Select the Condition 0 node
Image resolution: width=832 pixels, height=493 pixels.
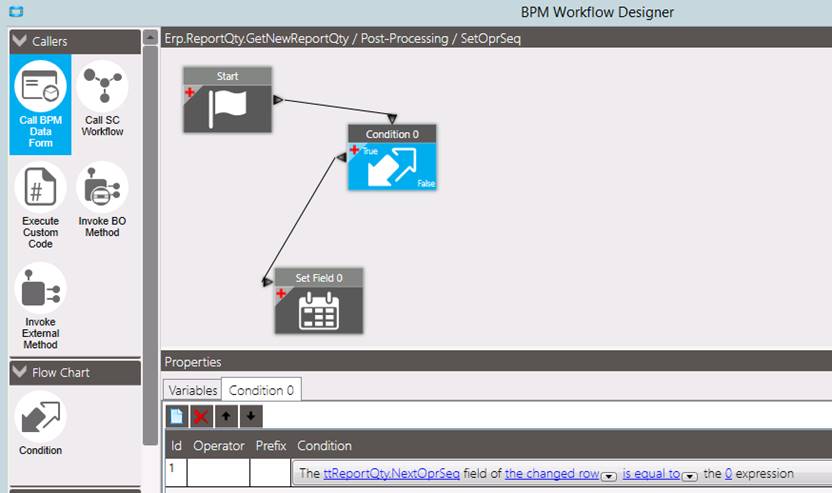click(x=392, y=157)
